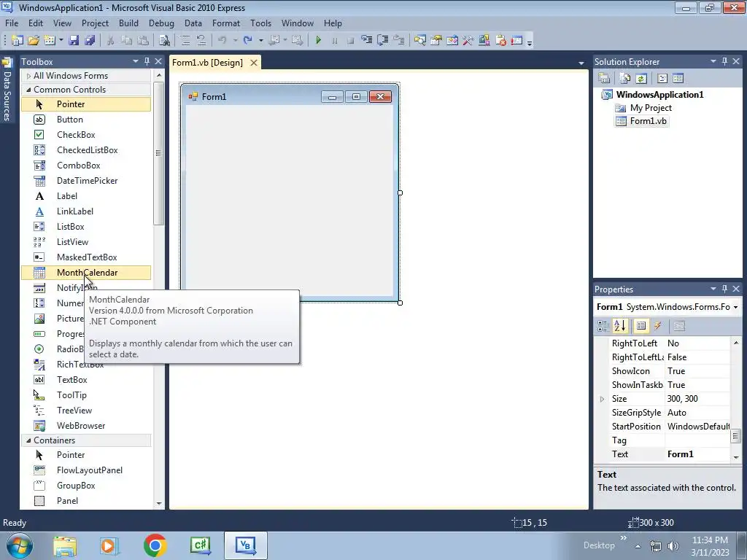Switch properties to Categorized view
747x560 pixels.
603,326
